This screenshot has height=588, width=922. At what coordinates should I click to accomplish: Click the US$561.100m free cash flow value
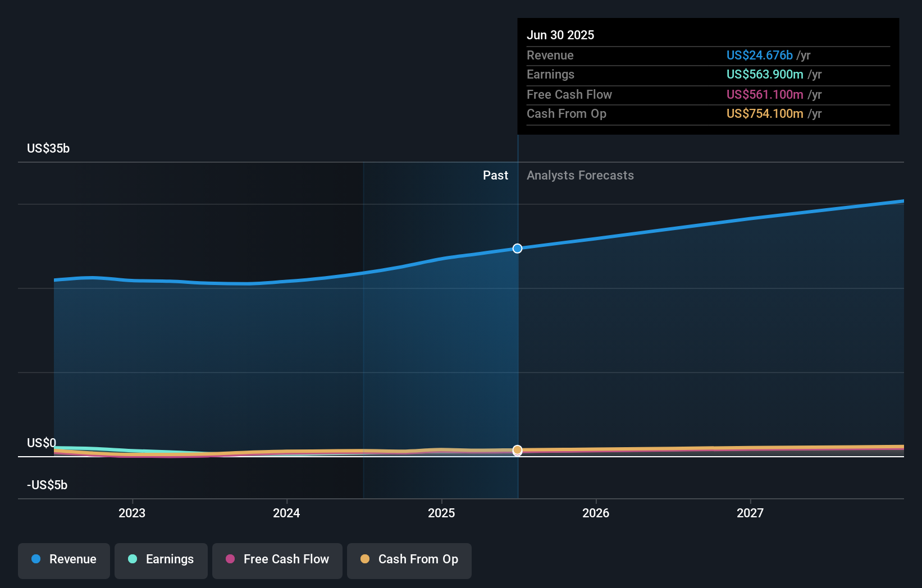[765, 94]
